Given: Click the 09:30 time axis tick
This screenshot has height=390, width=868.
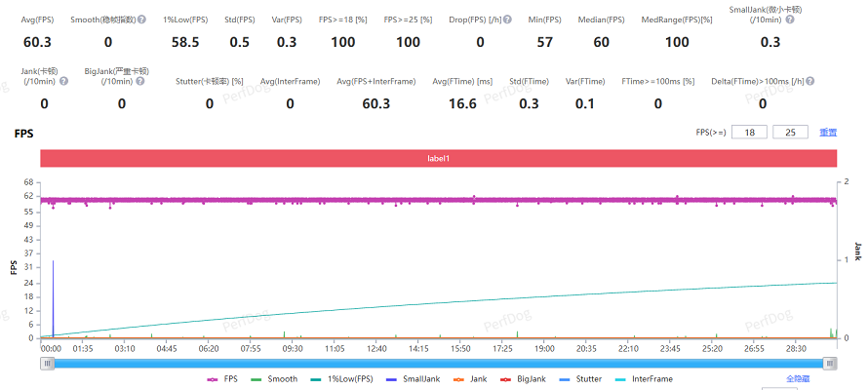Looking at the screenshot, I should [x=293, y=349].
